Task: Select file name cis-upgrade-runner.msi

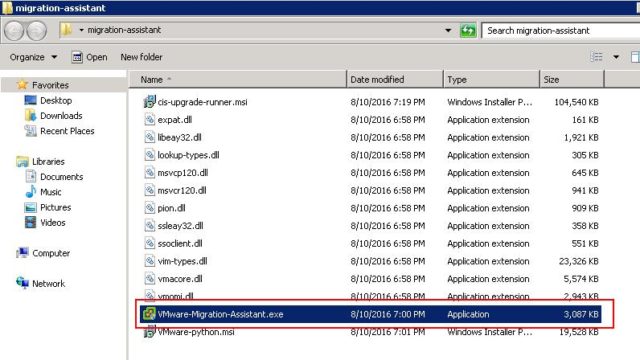Action: coord(202,102)
